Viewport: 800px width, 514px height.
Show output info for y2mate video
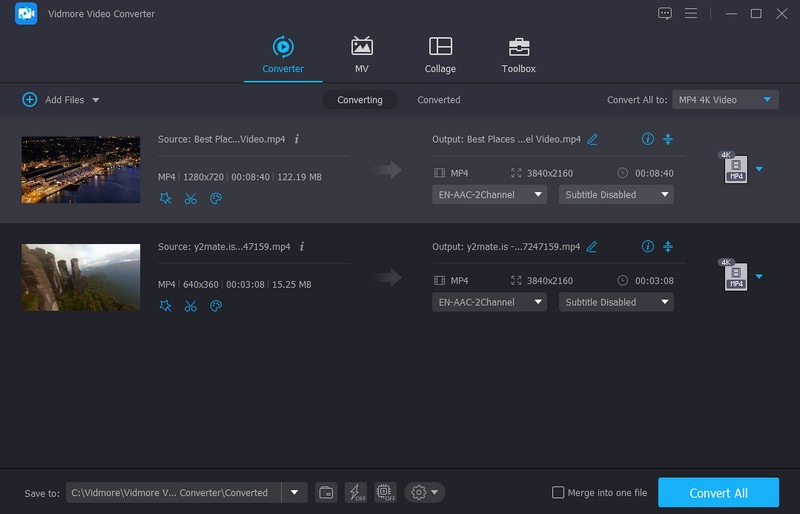point(647,247)
